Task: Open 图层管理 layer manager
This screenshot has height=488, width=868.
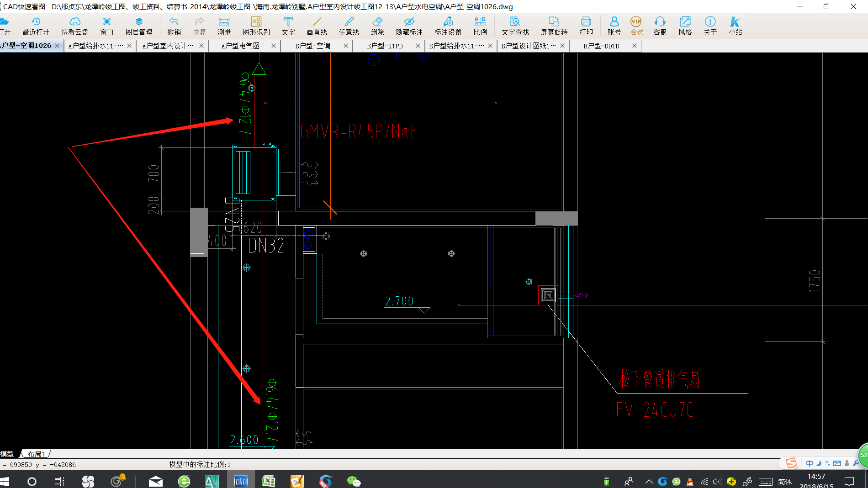Action: (x=139, y=26)
